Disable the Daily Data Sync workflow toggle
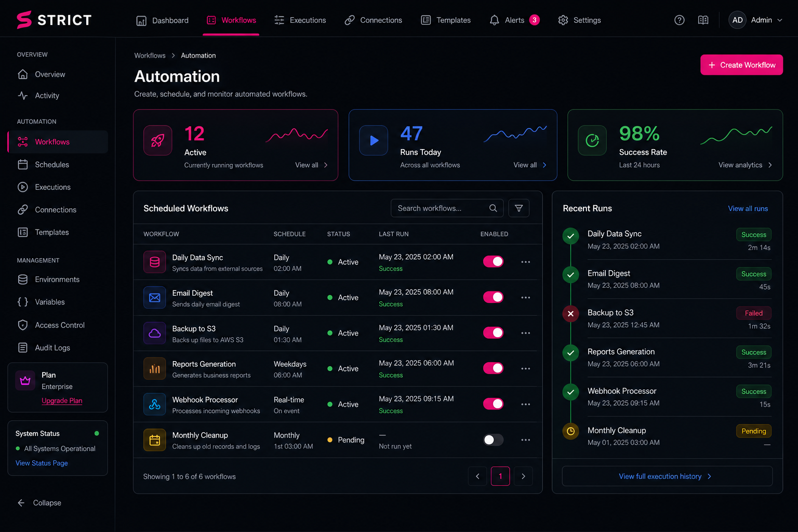The image size is (798, 532). [x=493, y=261]
